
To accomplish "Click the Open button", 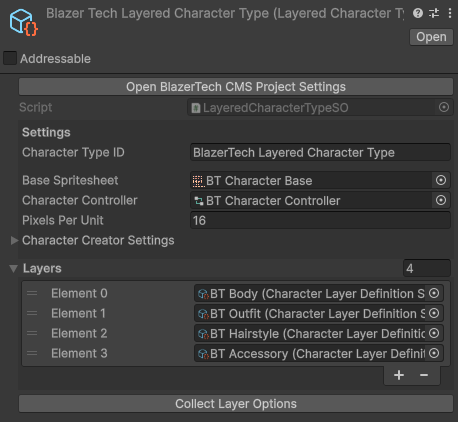I will (x=431, y=37).
